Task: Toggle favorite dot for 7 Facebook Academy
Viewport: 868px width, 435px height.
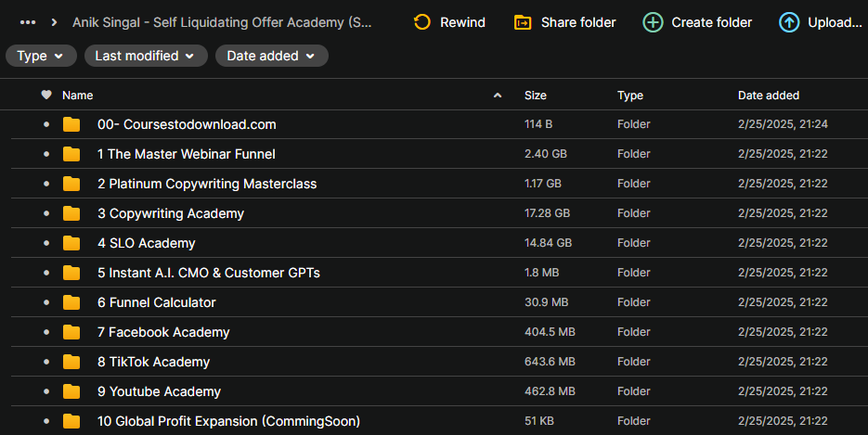Action: (x=46, y=332)
